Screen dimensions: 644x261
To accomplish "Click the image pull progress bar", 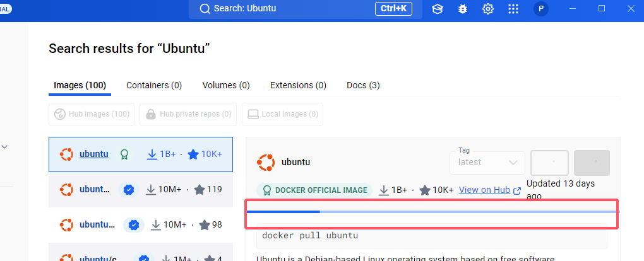I will [432, 212].
